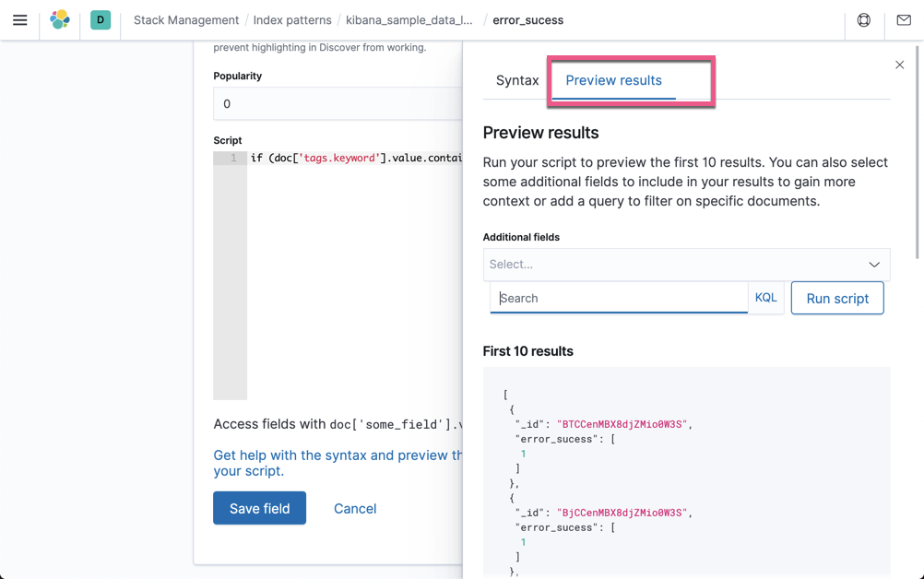This screenshot has width=924, height=579.
Task: Run script to preview results
Action: click(836, 298)
